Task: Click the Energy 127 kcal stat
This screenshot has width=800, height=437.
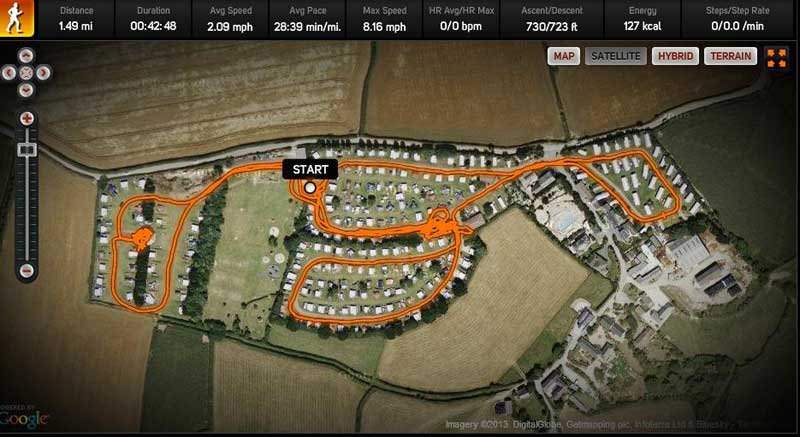Action: click(642, 19)
